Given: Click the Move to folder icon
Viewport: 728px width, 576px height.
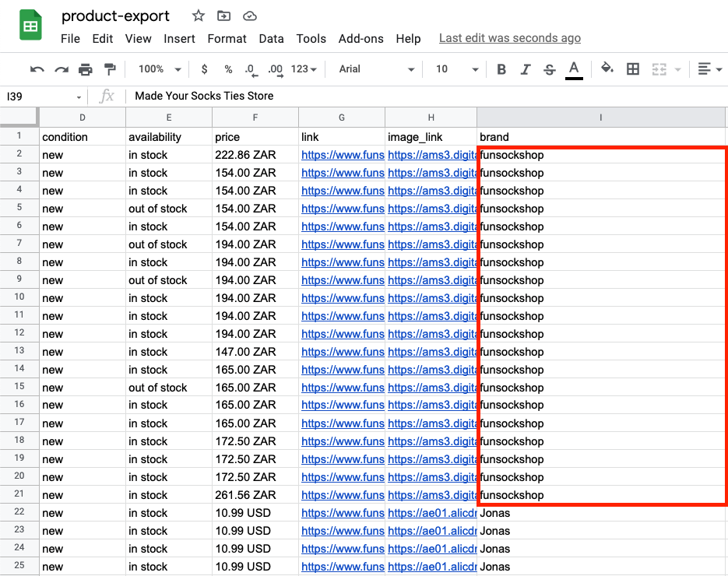Looking at the screenshot, I should click(223, 16).
